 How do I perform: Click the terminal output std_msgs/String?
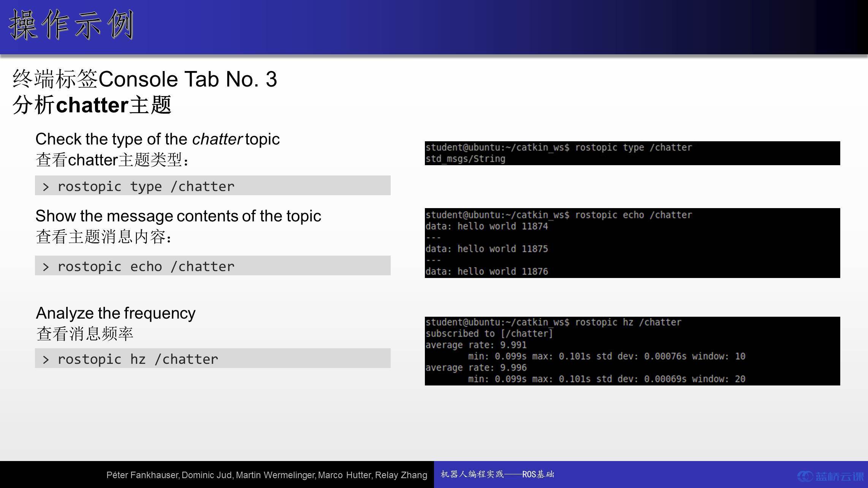pyautogui.click(x=465, y=159)
